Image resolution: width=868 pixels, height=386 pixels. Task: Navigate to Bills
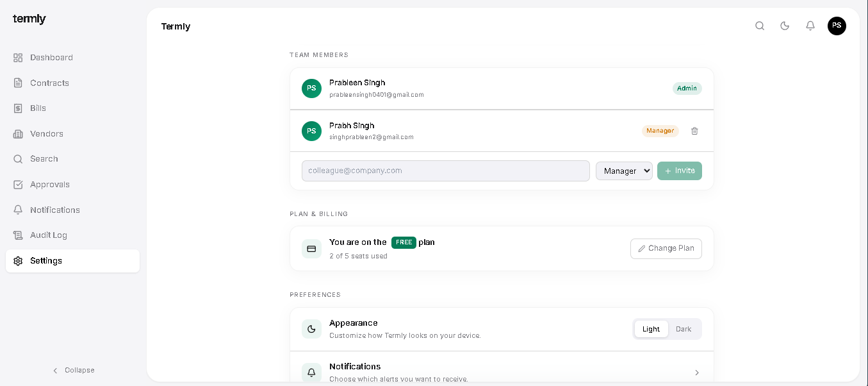pyautogui.click(x=72, y=108)
